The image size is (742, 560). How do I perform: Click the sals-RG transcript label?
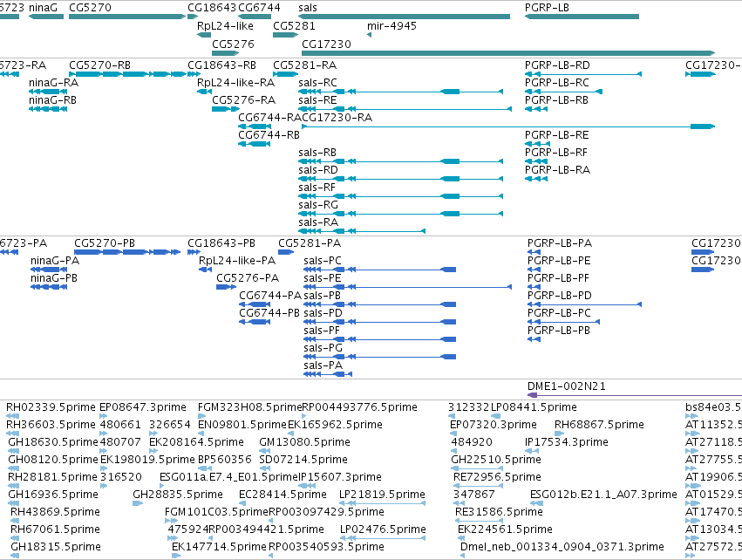click(318, 205)
